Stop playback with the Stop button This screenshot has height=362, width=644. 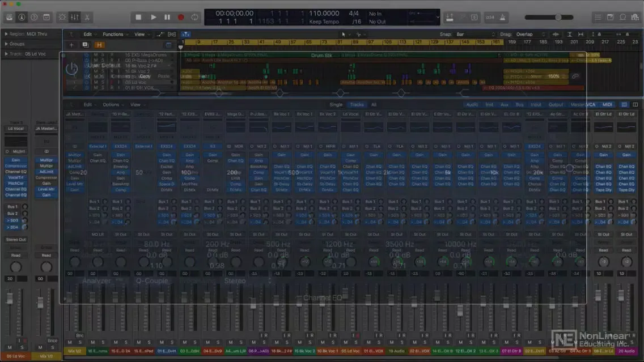point(138,17)
